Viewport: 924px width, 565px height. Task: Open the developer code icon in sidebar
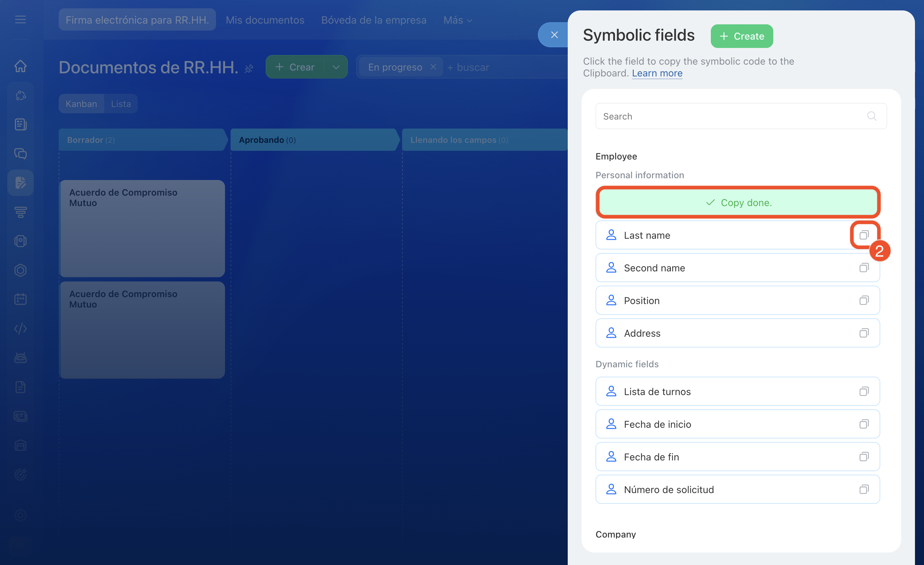tap(20, 329)
